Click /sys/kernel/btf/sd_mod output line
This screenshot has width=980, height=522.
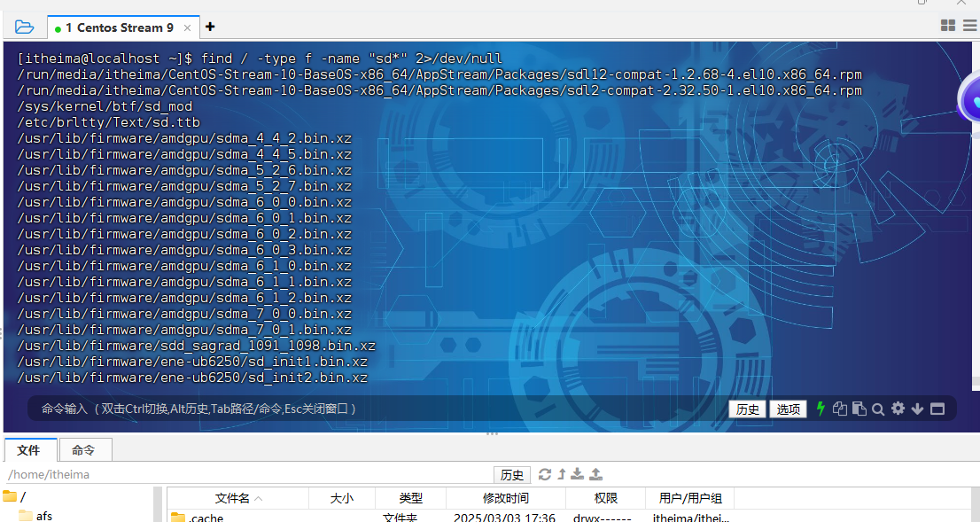[x=105, y=106]
